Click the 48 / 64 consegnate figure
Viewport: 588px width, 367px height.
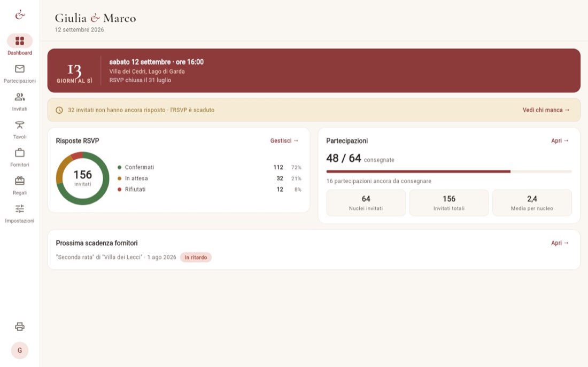coord(360,159)
